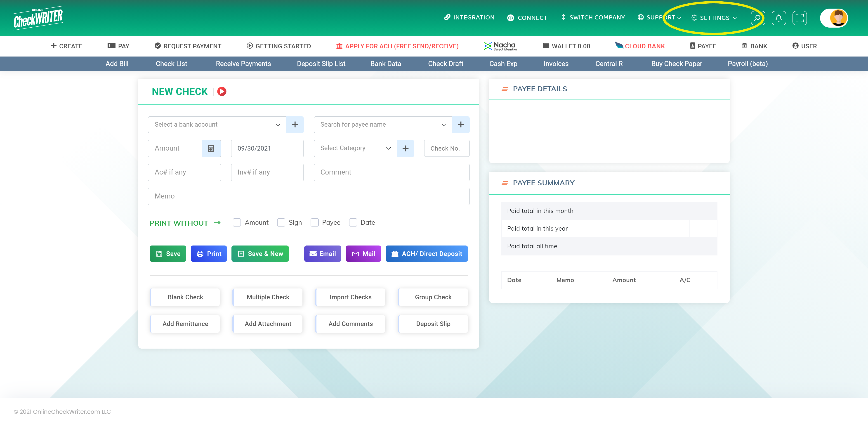Open Wallet 0.00 balance
Screen dimensions: 868x425
(566, 46)
